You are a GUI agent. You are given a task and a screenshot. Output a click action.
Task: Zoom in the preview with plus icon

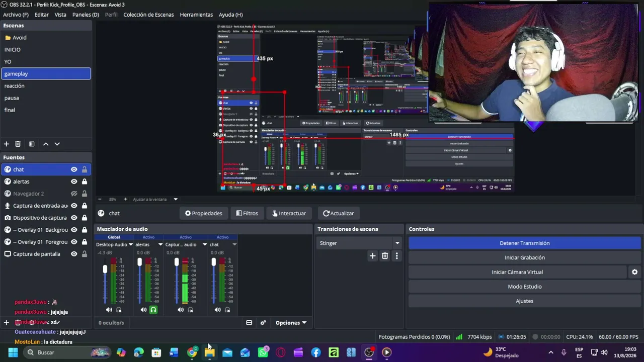pos(125,199)
